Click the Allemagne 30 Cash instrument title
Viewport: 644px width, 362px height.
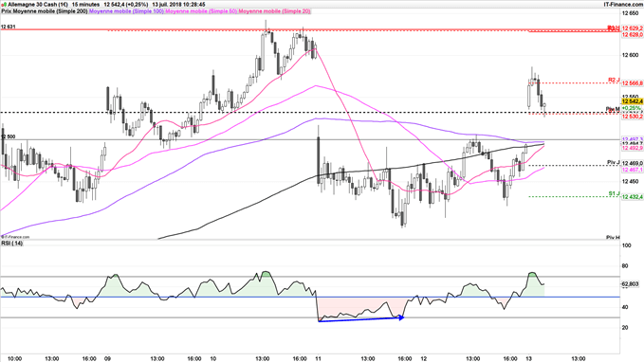(38, 5)
